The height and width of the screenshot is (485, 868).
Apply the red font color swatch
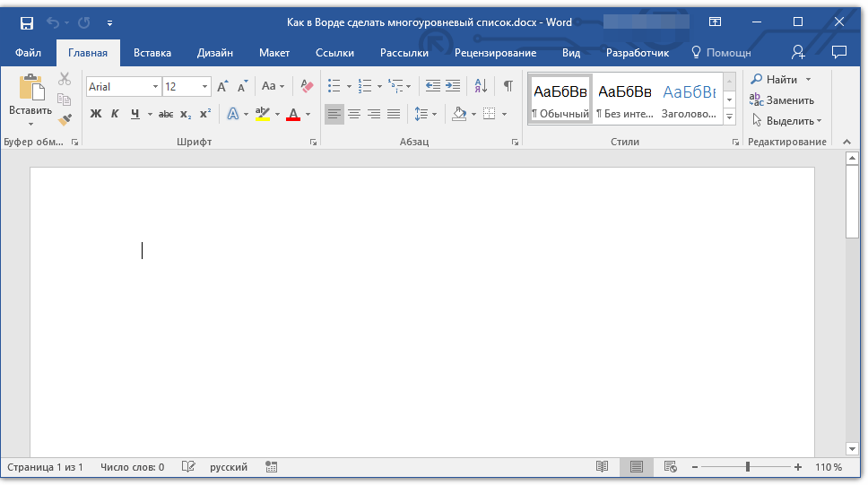click(x=292, y=114)
